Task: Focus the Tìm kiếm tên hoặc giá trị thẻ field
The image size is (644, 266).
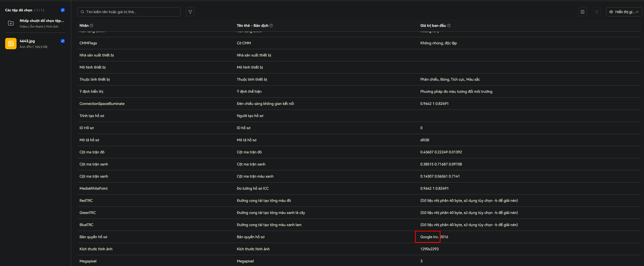Action: (129, 12)
